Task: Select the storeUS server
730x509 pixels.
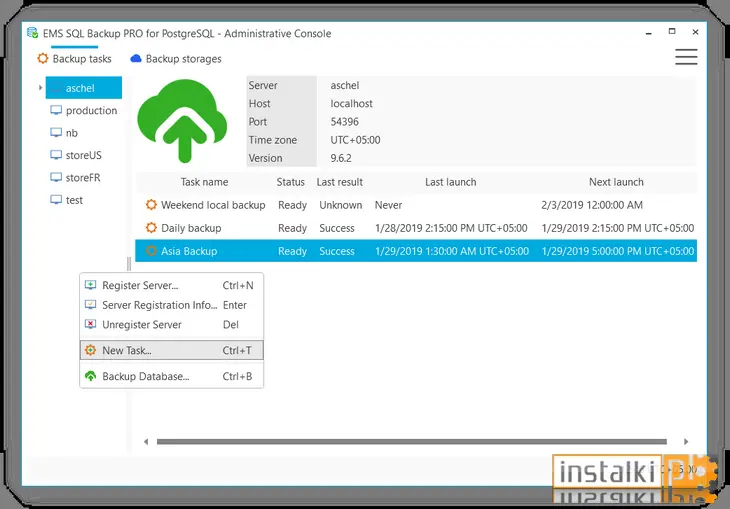Action: pyautogui.click(x=76, y=155)
